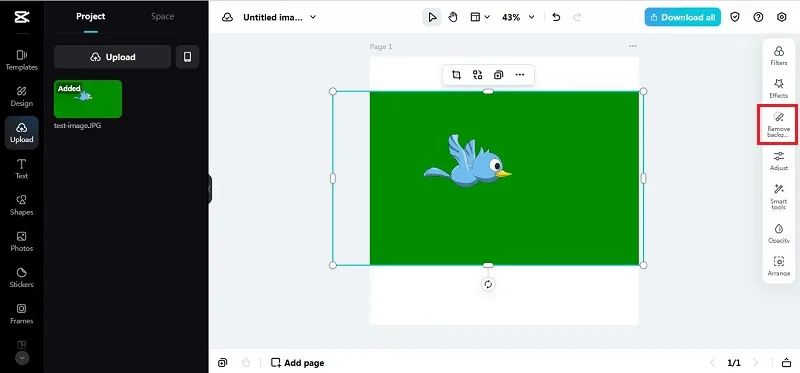This screenshot has height=373, width=800.
Task: Expand the page panel at bottom right
Action: [786, 363]
